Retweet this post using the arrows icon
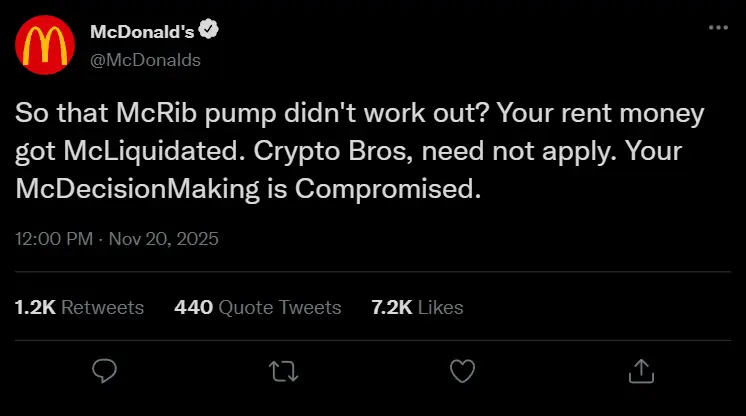Screen dimensions: 746x416 coord(283,371)
